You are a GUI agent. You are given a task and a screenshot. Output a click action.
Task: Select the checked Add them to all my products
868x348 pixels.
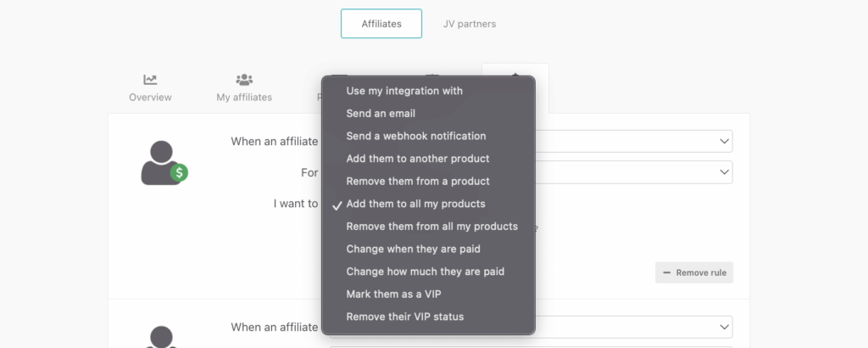pyautogui.click(x=415, y=204)
